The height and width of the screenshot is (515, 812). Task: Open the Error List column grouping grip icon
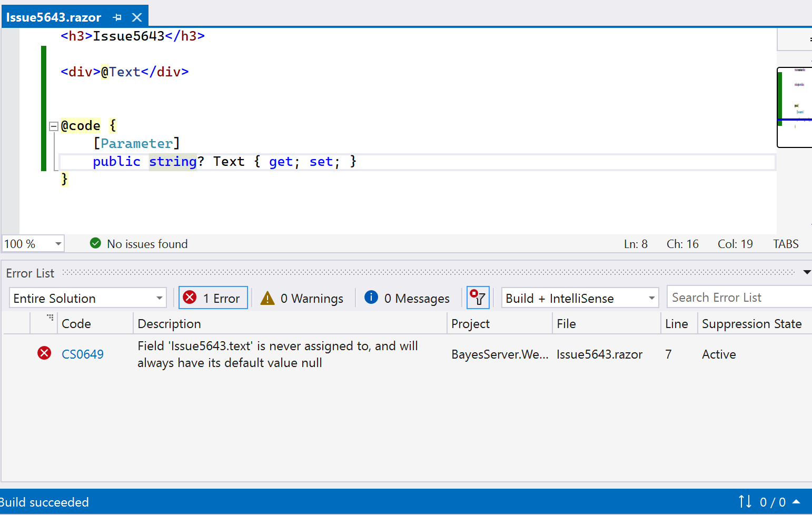click(50, 318)
